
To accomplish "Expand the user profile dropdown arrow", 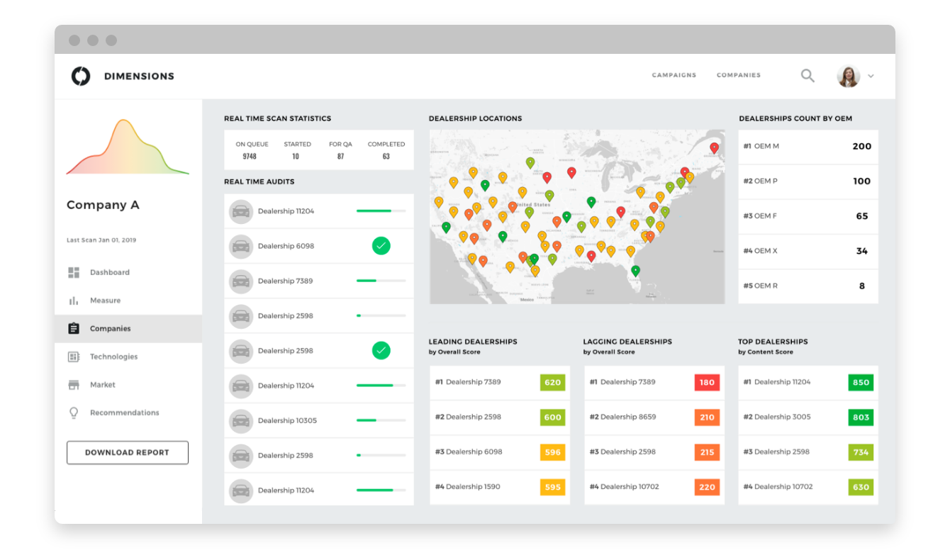I will 871,76.
